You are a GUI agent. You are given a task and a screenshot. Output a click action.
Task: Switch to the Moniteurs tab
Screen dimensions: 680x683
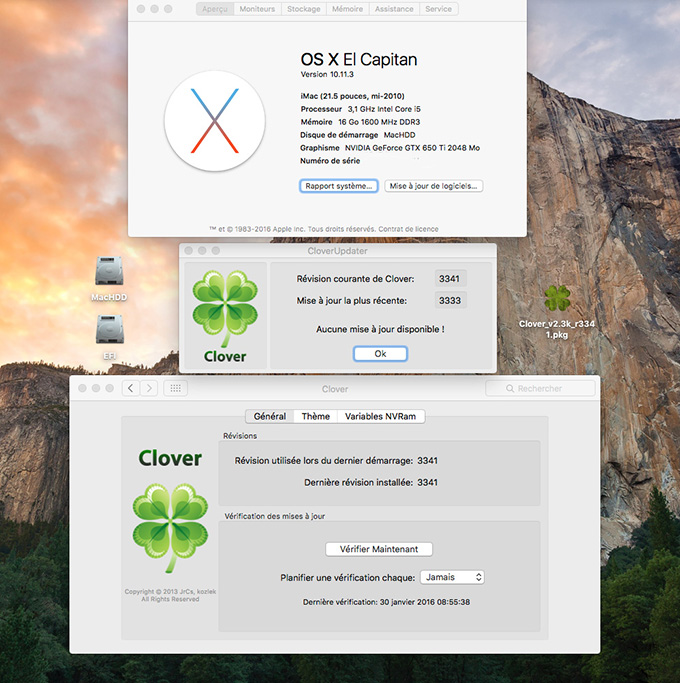click(x=257, y=9)
